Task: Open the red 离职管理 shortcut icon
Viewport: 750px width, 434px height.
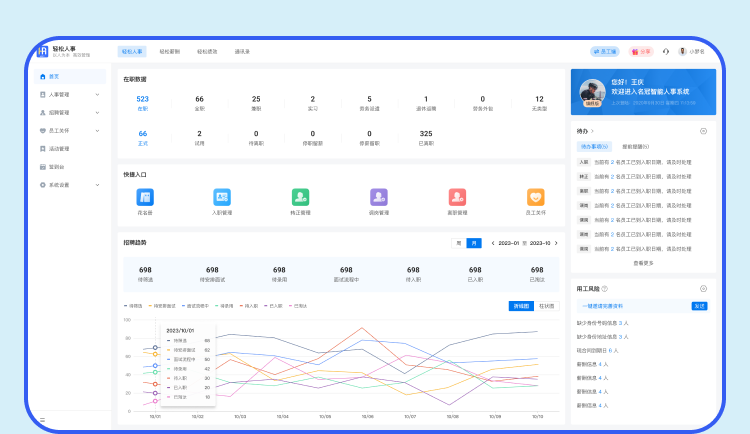Action: pyautogui.click(x=457, y=198)
